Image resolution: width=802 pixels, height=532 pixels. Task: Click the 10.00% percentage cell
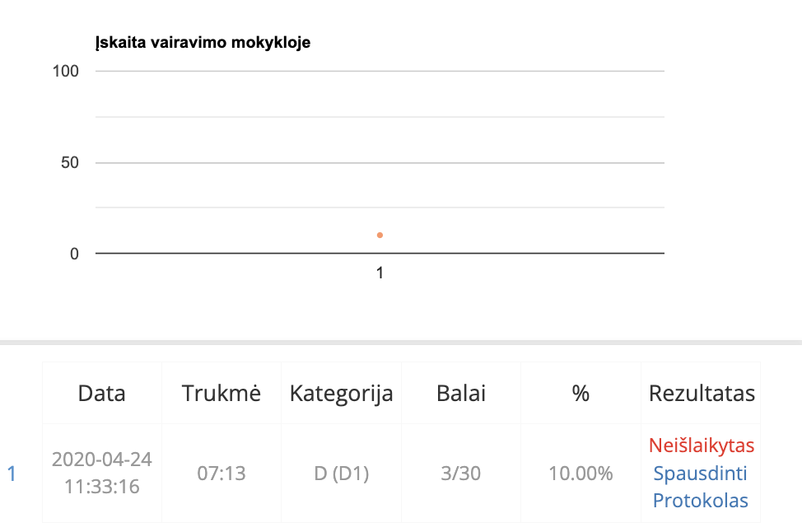tap(581, 474)
